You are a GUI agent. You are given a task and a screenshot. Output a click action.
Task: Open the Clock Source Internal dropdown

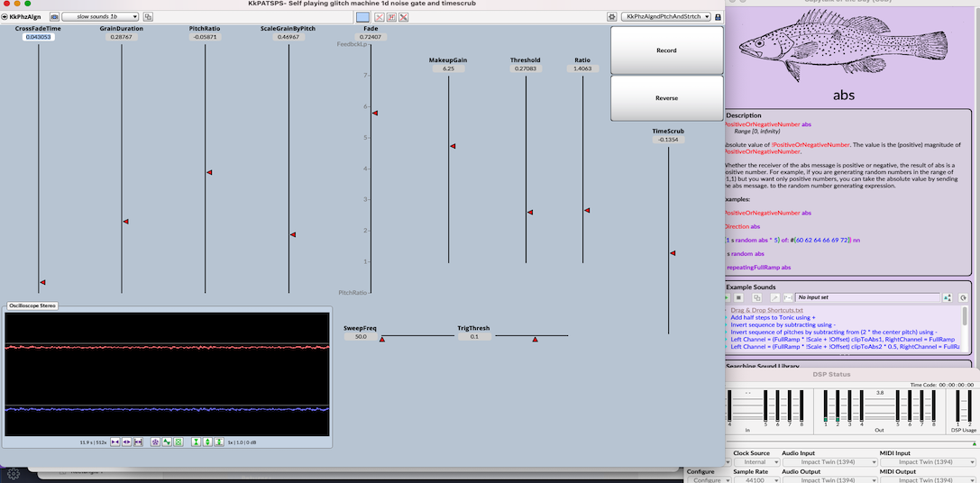pos(757,461)
